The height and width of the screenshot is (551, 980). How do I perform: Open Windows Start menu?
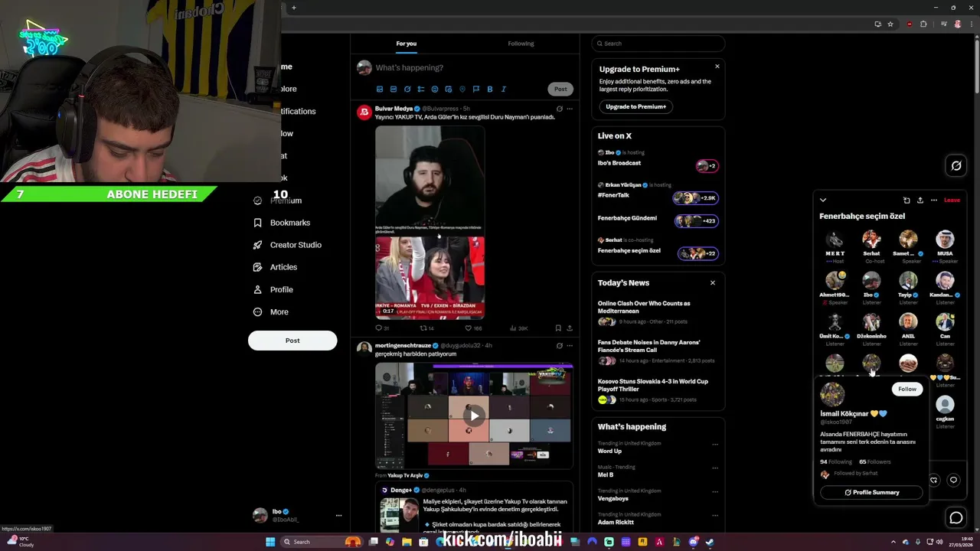[x=270, y=542]
